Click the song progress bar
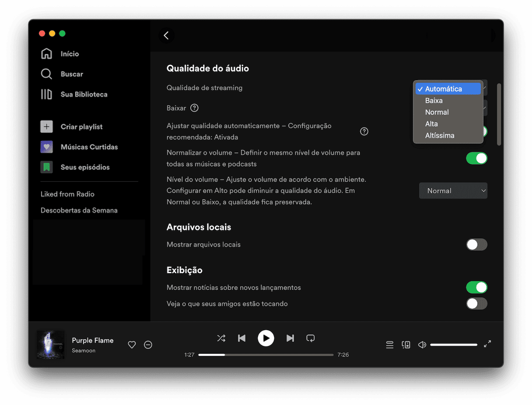Image resolution: width=532 pixels, height=405 pixels. coord(266,355)
